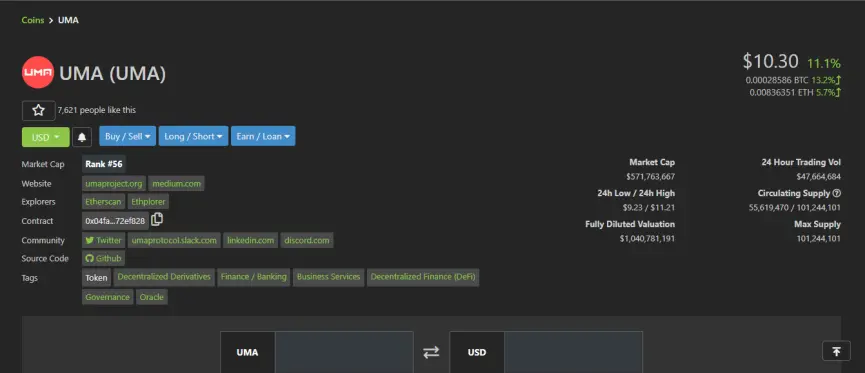Click the 24 hour volume $47,664,684
This screenshot has height=373, width=865.
(818, 177)
